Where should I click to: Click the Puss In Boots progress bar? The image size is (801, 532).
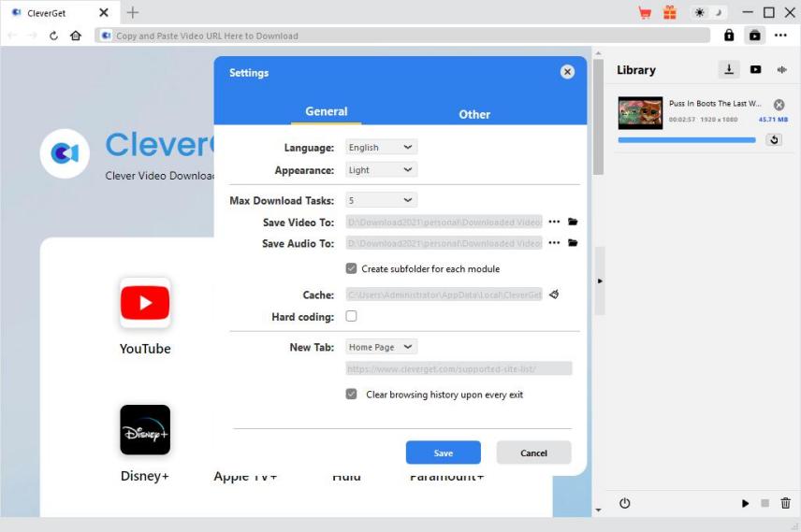click(687, 140)
